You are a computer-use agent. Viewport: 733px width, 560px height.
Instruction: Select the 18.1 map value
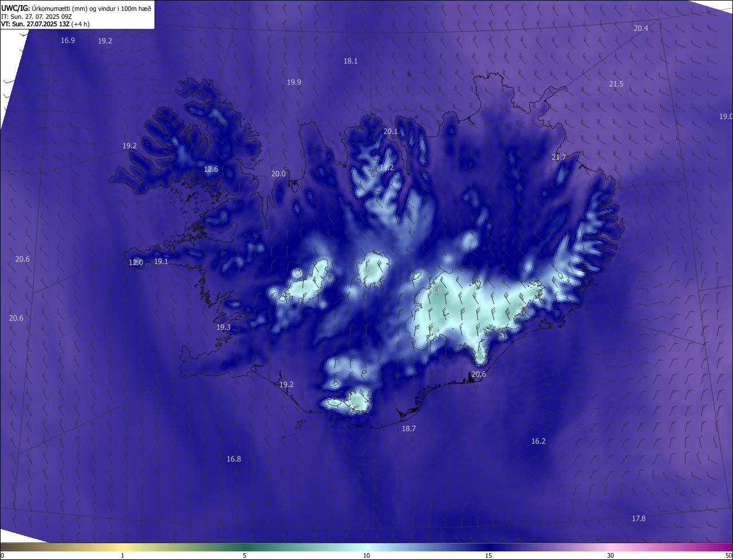tap(350, 61)
